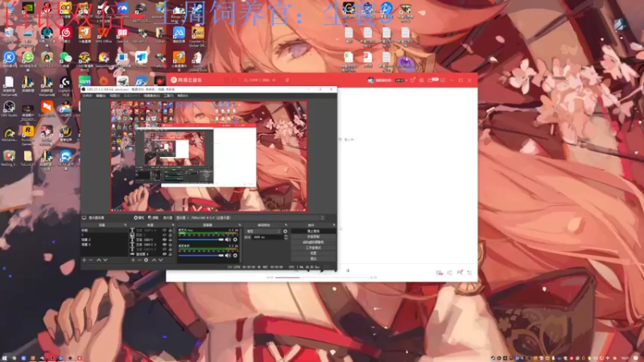Open Filters for the selected OBS source
644x362 pixels.
tap(154, 218)
